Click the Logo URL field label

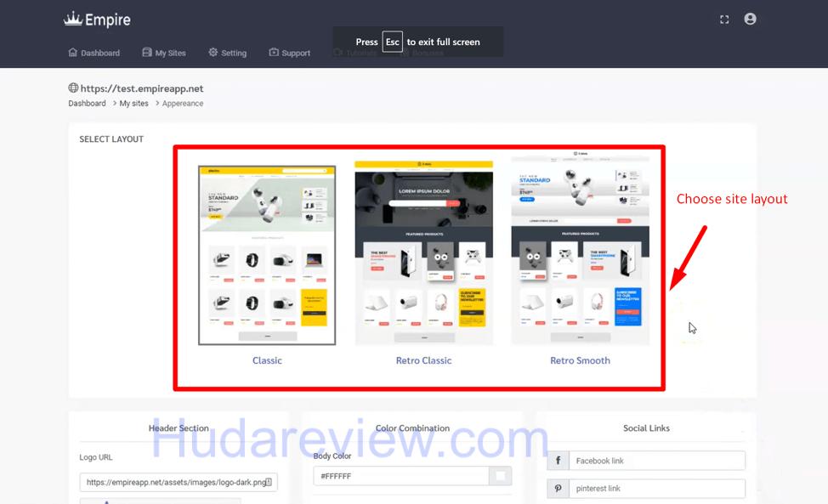click(95, 457)
